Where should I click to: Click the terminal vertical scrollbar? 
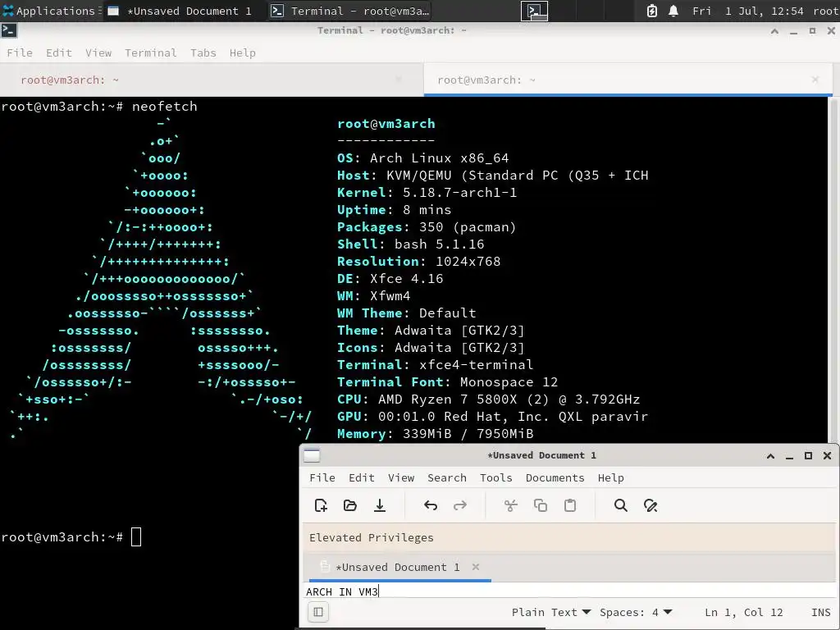click(833, 270)
